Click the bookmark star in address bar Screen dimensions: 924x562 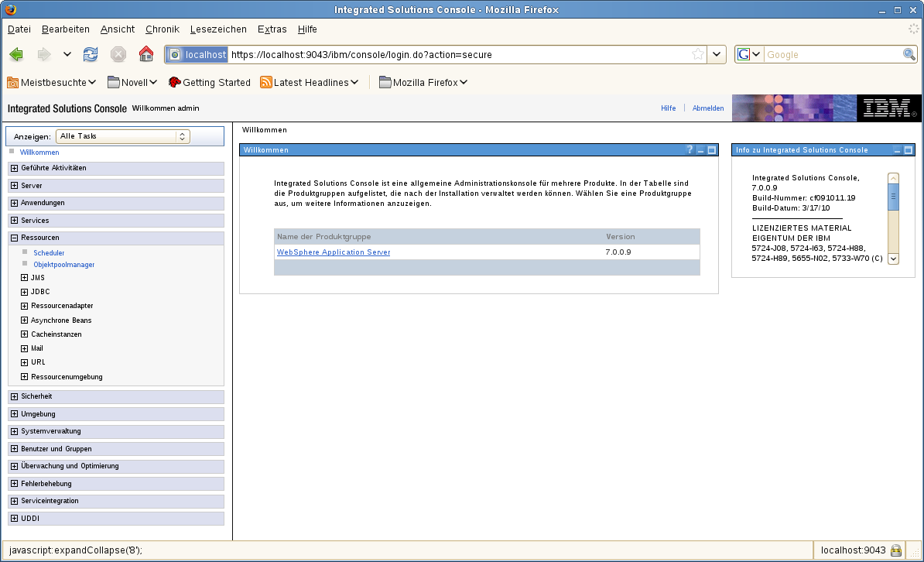coord(698,54)
